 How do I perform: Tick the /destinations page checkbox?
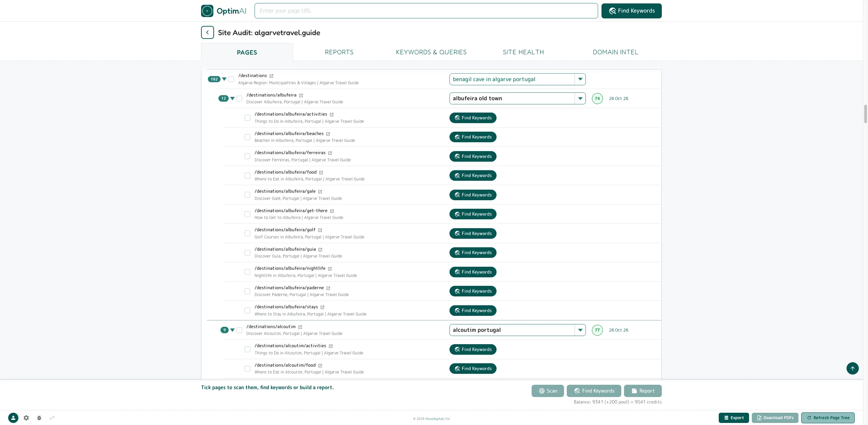click(x=231, y=79)
